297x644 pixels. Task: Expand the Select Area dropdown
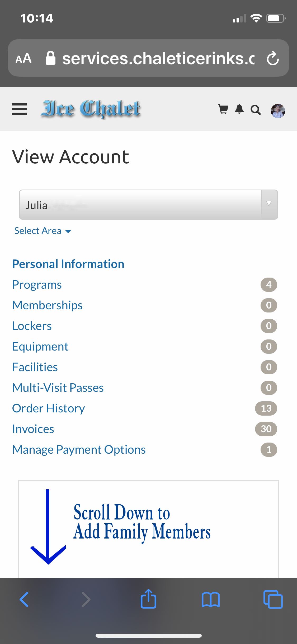click(43, 231)
